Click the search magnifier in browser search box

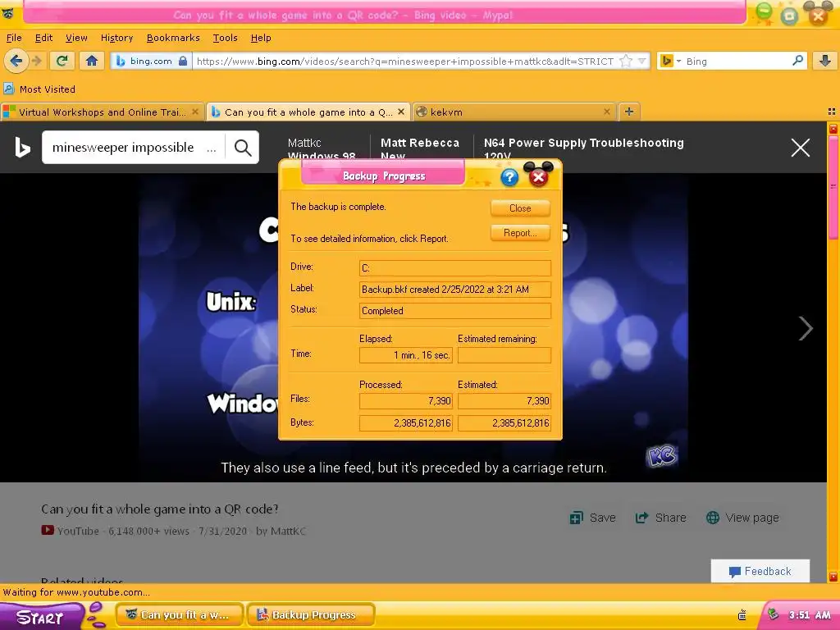pos(797,61)
